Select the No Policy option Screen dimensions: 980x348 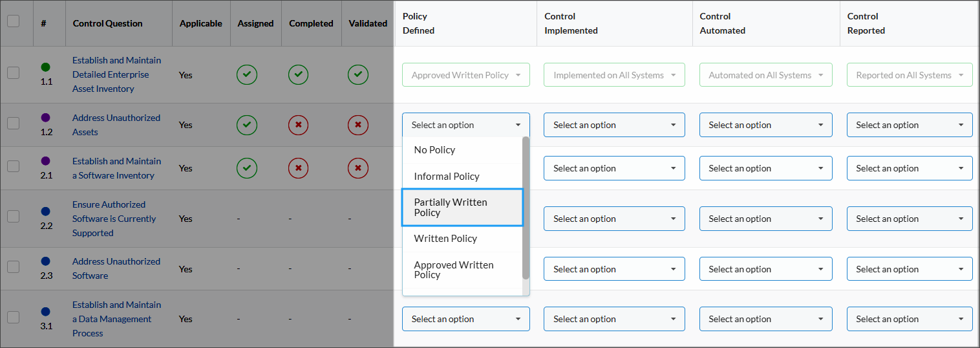pos(462,149)
